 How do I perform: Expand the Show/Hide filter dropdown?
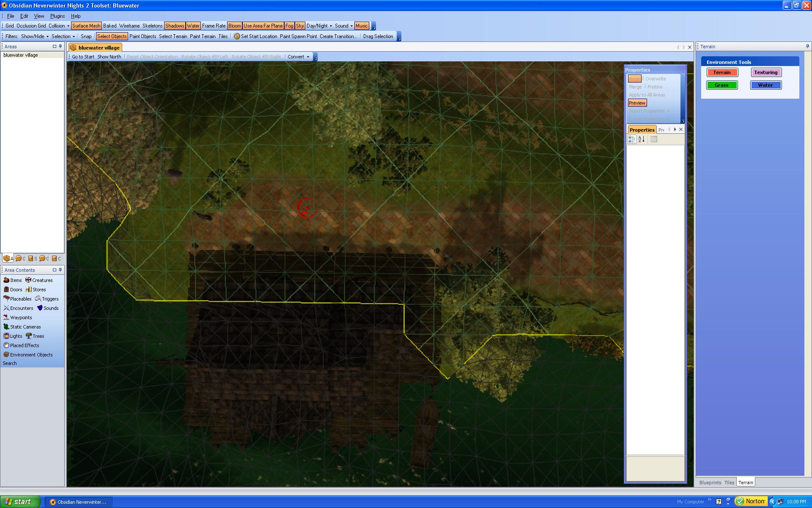[x=35, y=36]
